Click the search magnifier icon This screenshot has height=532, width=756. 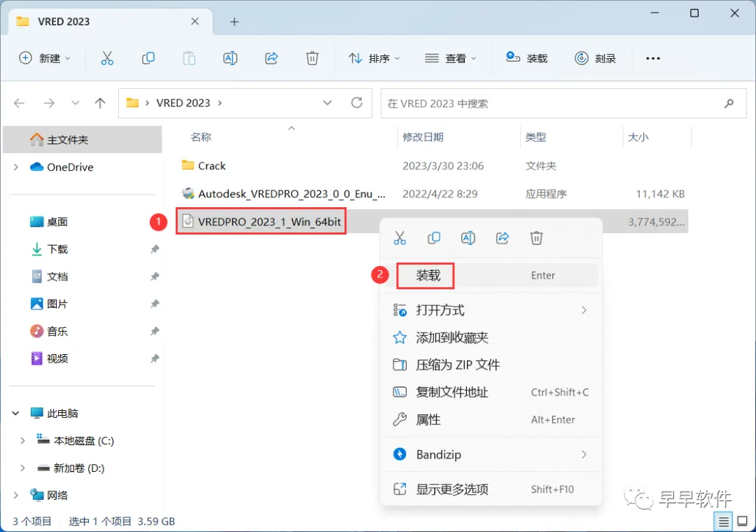[729, 103]
